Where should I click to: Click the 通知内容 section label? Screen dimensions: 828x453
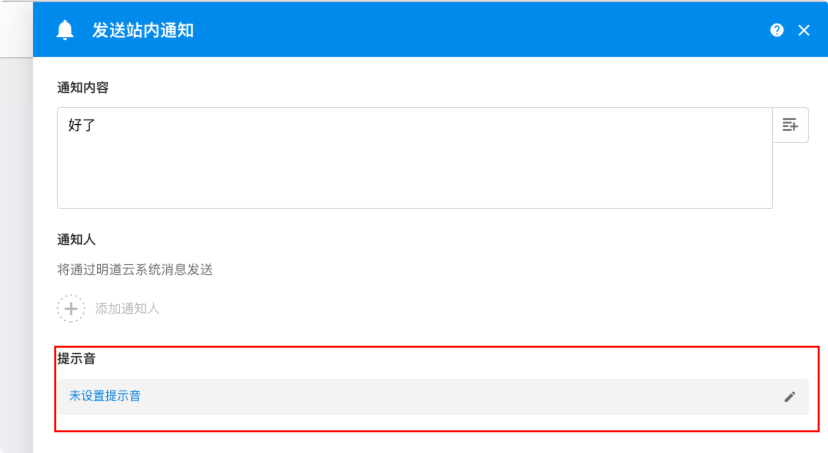(83, 87)
